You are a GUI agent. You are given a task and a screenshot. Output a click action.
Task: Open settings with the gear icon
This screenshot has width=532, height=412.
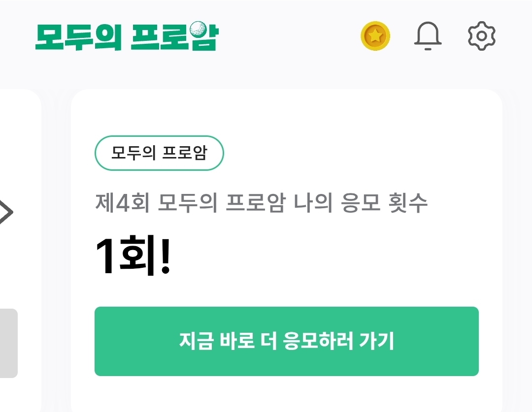click(481, 36)
